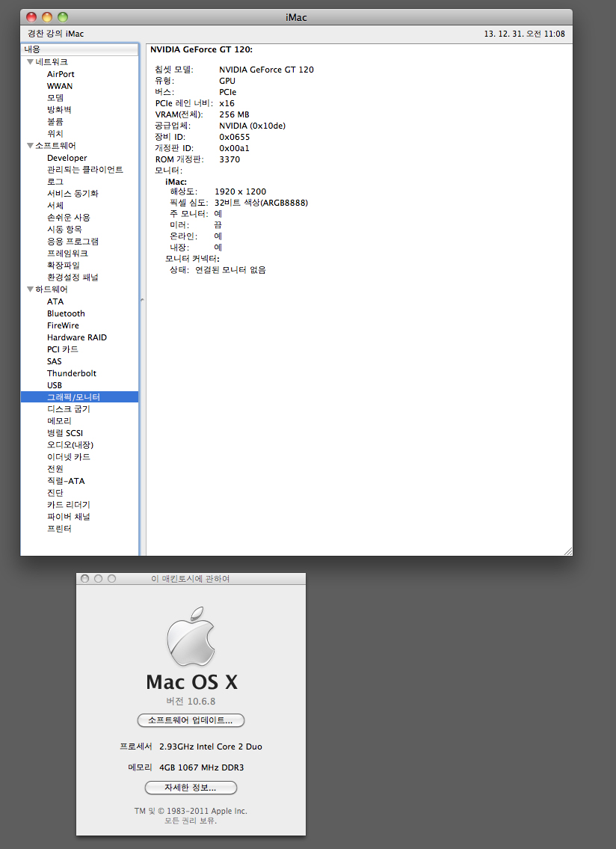Click the 버전 10.6.8 version text

tap(191, 701)
